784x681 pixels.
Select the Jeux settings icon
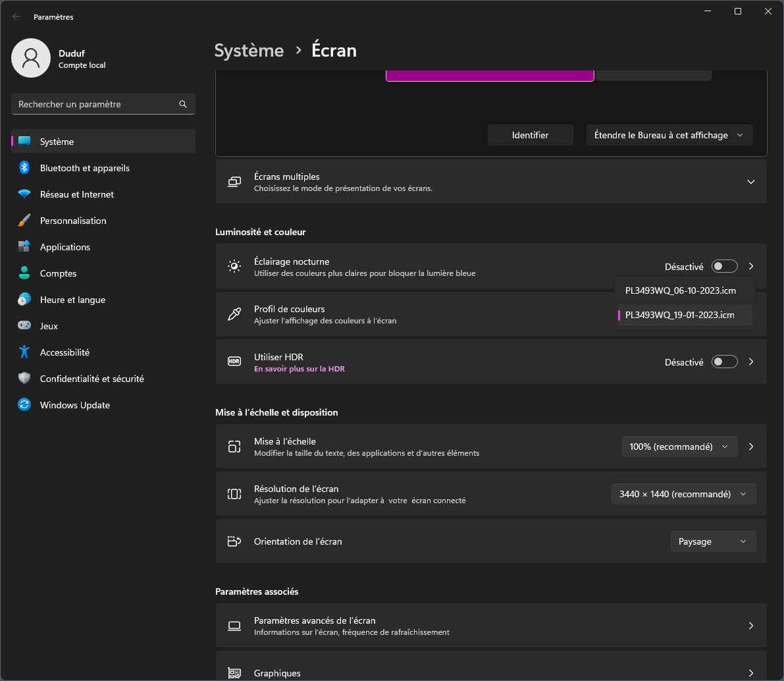click(24, 326)
